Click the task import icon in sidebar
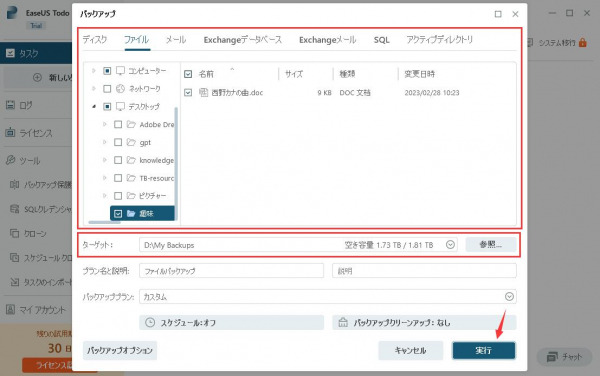This screenshot has height=376, width=600. click(14, 282)
